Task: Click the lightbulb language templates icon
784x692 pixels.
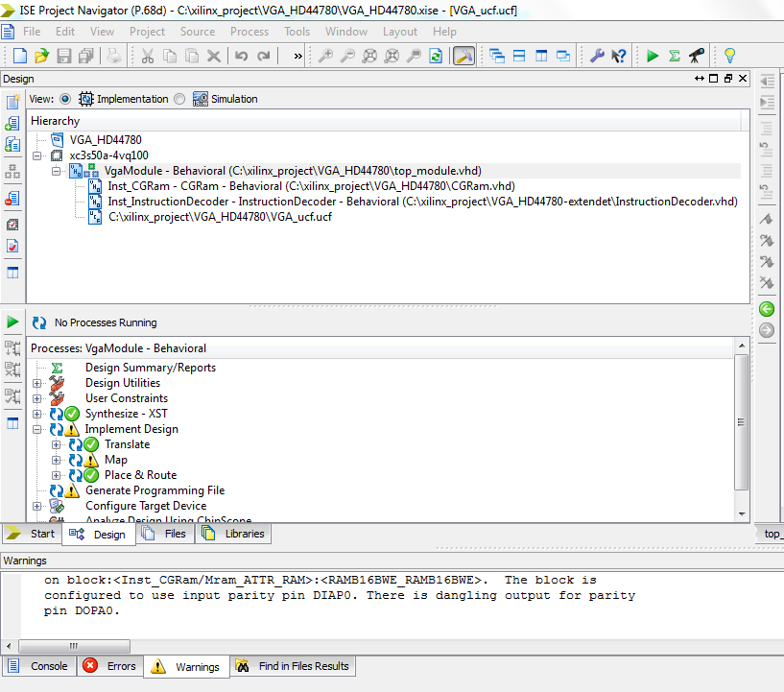Action: pyautogui.click(x=729, y=56)
